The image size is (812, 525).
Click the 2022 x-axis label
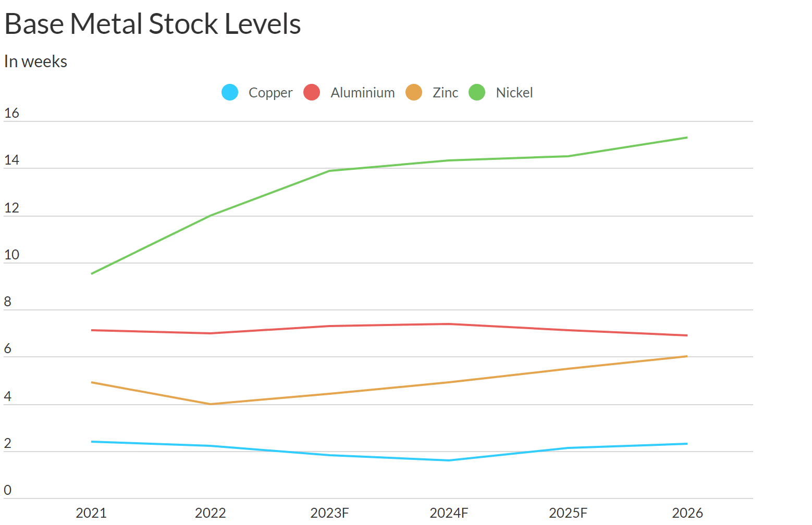[x=210, y=513]
